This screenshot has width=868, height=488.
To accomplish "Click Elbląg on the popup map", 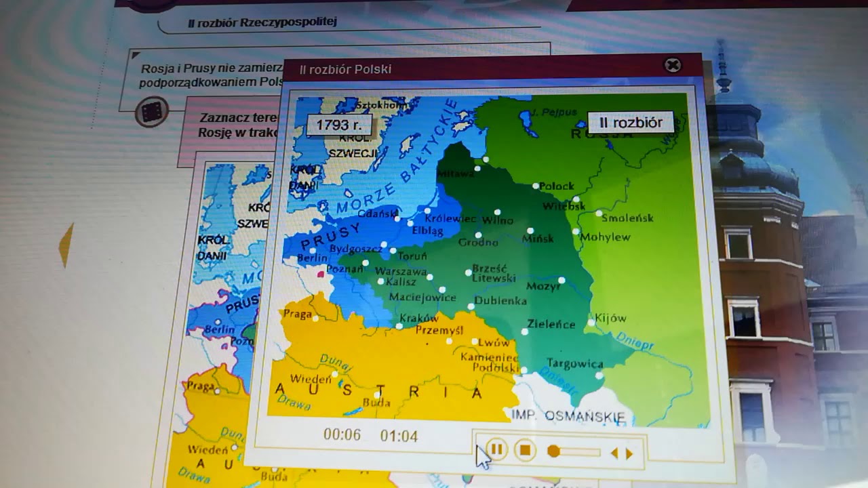I will [x=427, y=231].
